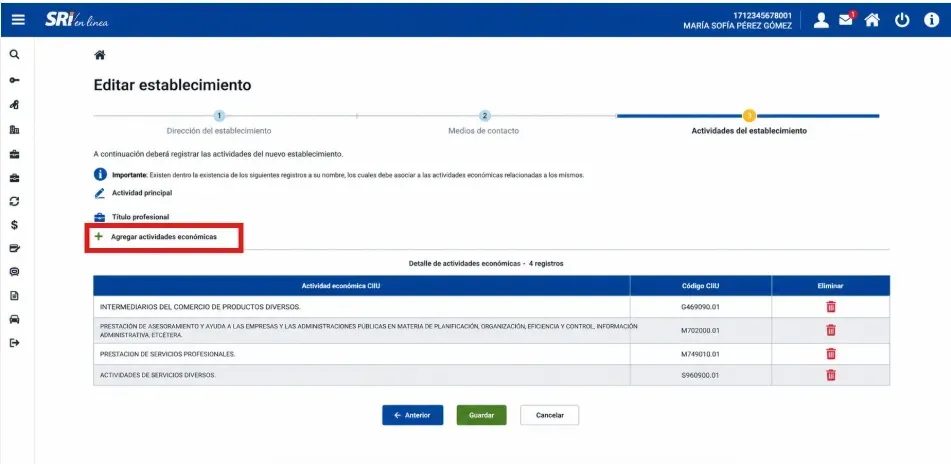Viewport: 951px width, 464px height.
Task: Click the pencil icon for Actividad principal
Action: click(99, 193)
